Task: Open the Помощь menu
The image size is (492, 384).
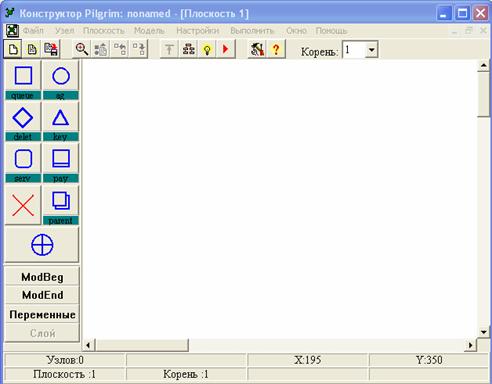Action: 331,31
